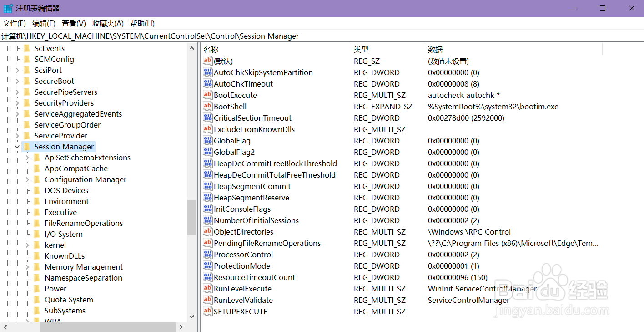Select the ProcessorControl value name
The image size is (644, 332).
coord(243,255)
